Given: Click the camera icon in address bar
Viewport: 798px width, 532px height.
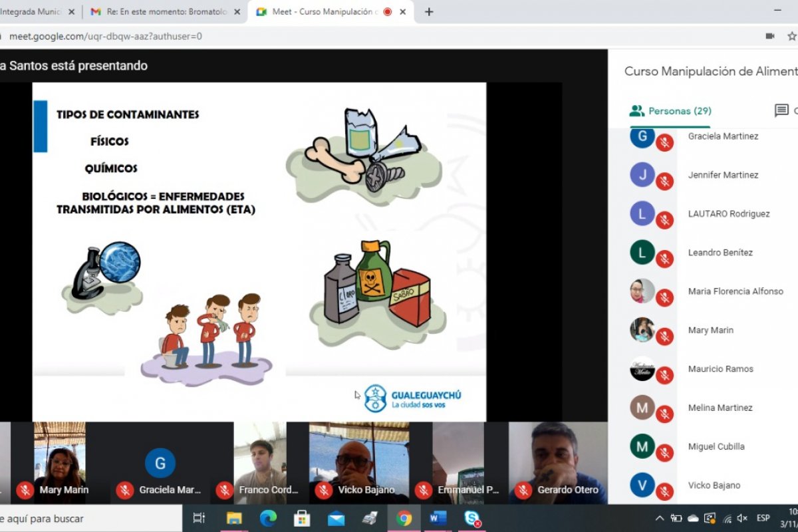Looking at the screenshot, I should 770,36.
